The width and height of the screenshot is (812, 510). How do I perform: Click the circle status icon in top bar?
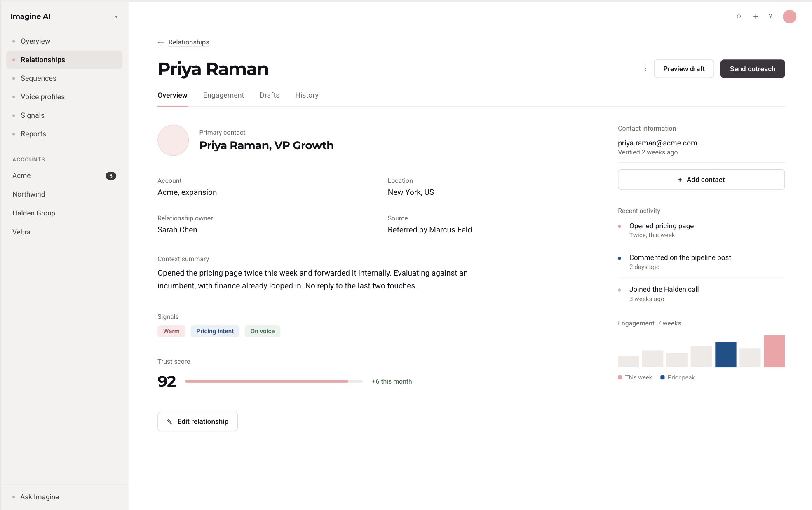click(739, 17)
